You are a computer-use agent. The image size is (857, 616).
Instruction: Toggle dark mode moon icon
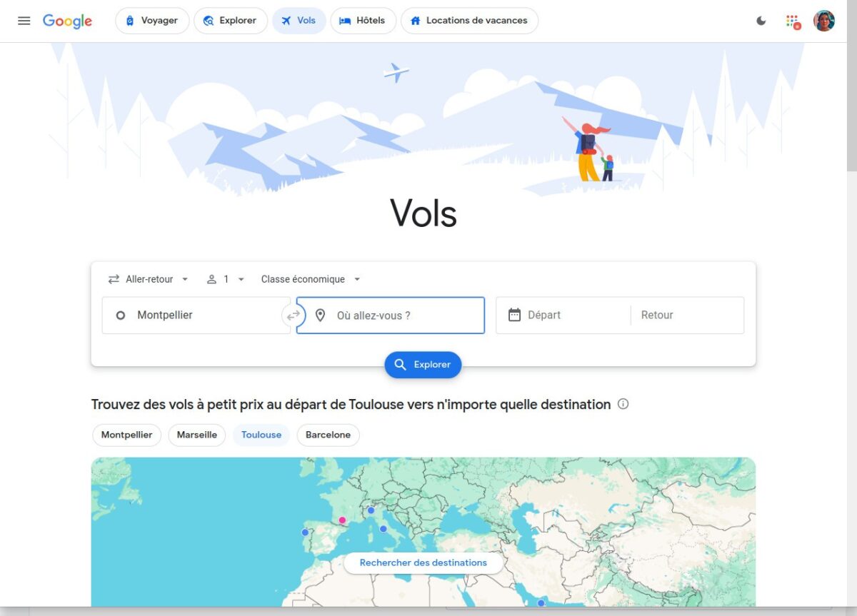coord(761,21)
